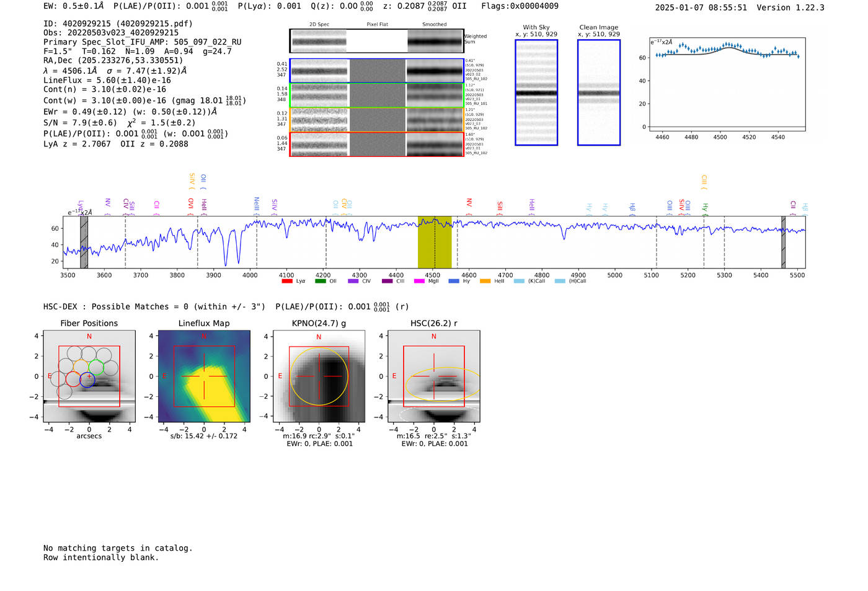
Task: Open the Lineflux Map image panel
Action: pyautogui.click(x=204, y=376)
